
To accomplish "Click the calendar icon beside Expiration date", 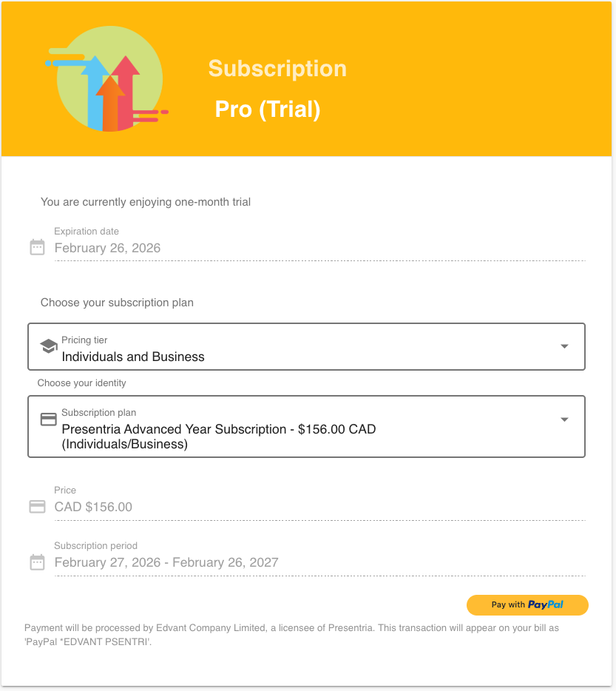I will pyautogui.click(x=37, y=247).
